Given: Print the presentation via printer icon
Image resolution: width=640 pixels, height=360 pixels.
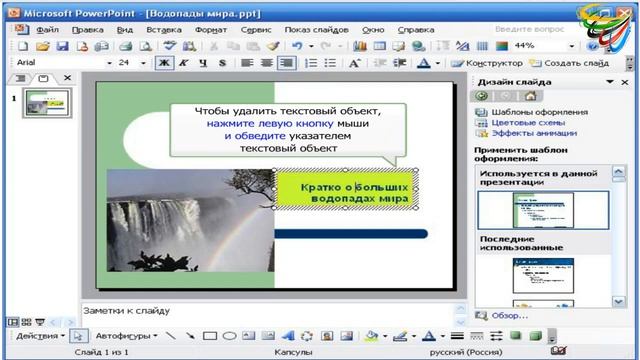Looking at the screenshot, I should coord(126,46).
